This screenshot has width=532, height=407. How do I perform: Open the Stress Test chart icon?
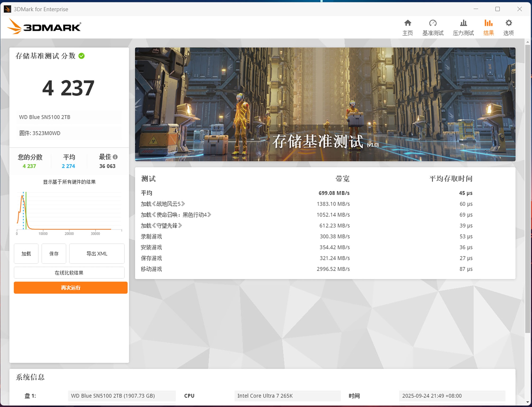[463, 23]
